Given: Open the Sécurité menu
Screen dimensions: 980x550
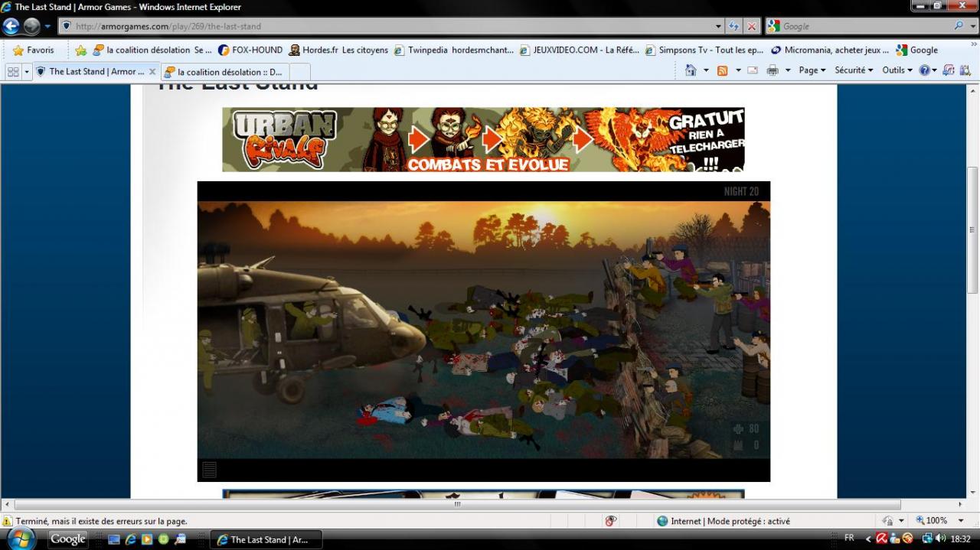Looking at the screenshot, I should [854, 70].
